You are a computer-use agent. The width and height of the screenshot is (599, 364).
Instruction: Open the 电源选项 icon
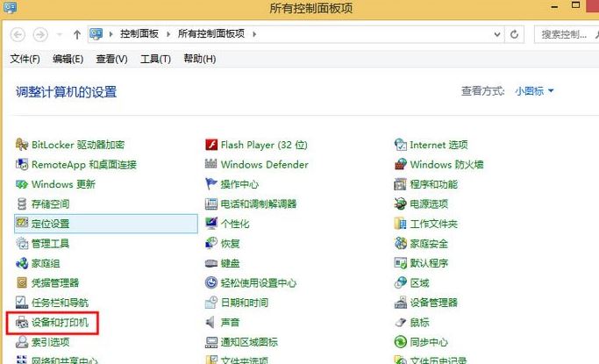[400, 204]
